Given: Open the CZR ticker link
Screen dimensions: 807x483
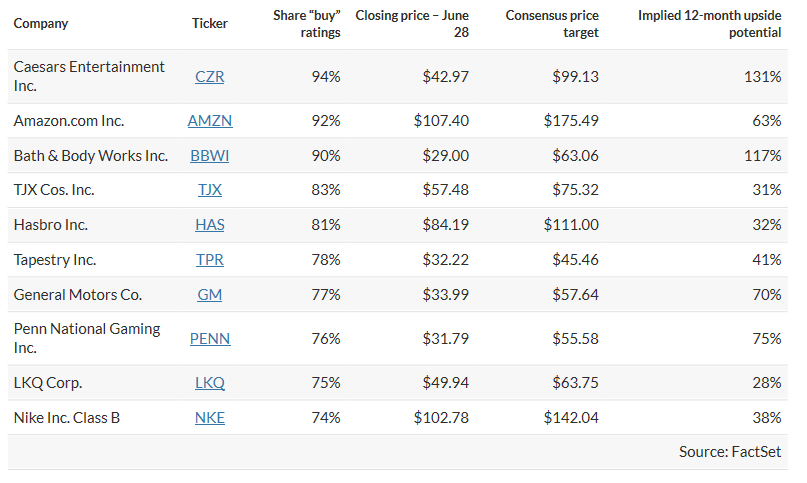Looking at the screenshot, I should [x=210, y=76].
